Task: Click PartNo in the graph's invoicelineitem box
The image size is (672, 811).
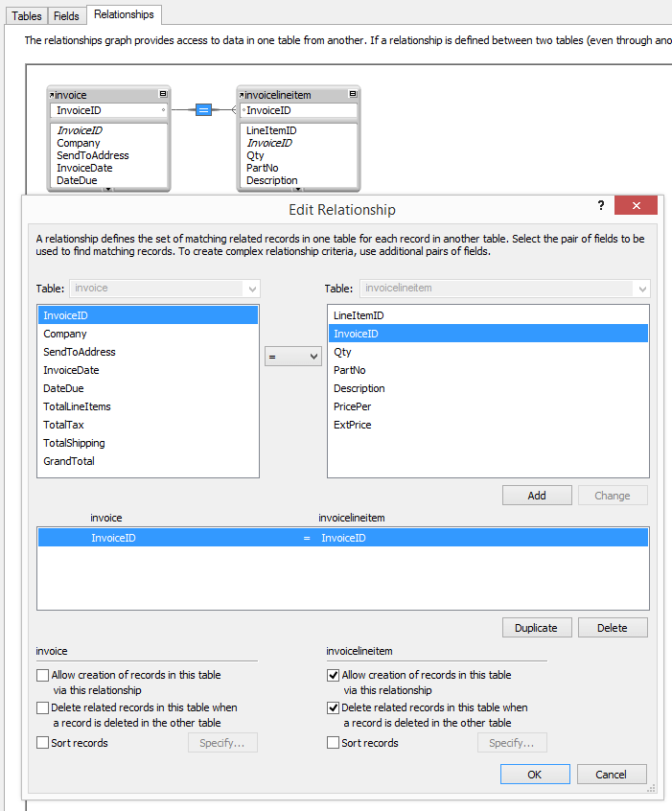Action: [x=263, y=168]
